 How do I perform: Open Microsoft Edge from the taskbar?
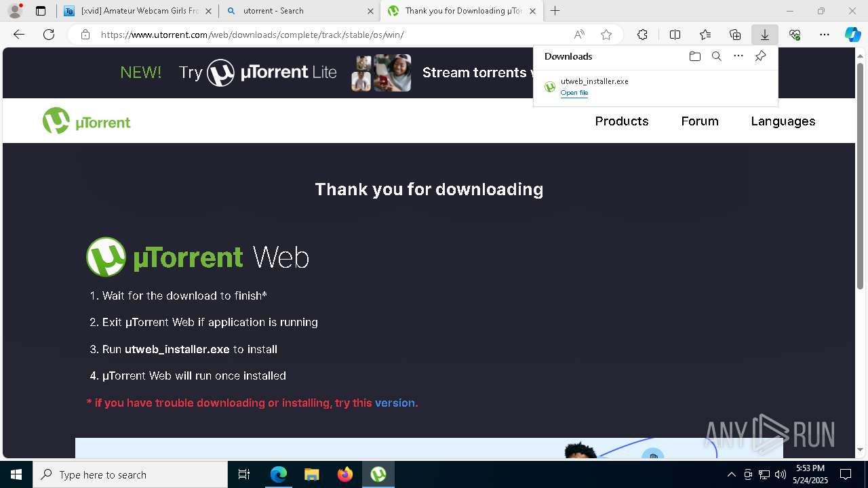(279, 474)
